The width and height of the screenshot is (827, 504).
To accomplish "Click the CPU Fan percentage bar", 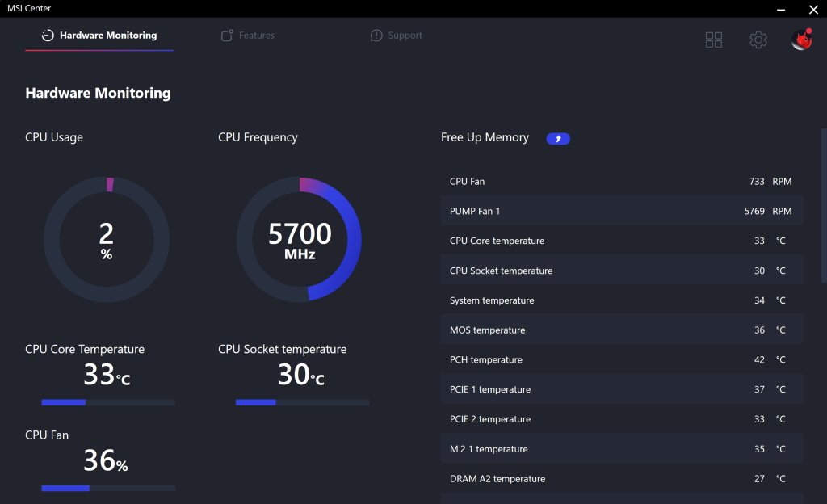I will point(108,488).
